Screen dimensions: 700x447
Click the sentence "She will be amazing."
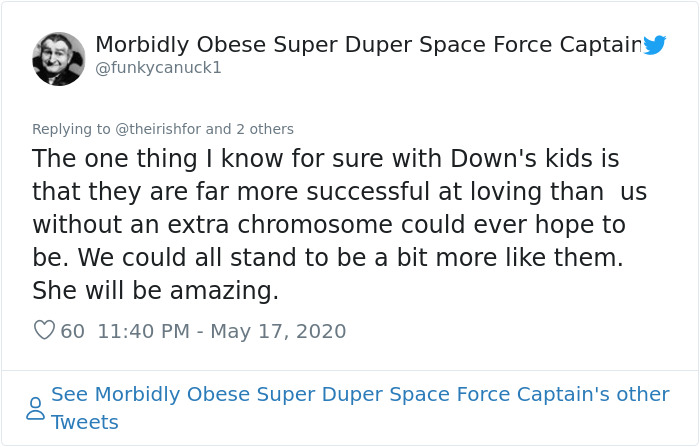coord(155,290)
